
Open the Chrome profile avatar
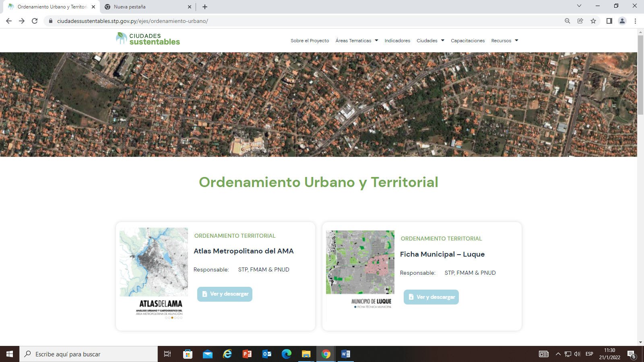pos(622,21)
